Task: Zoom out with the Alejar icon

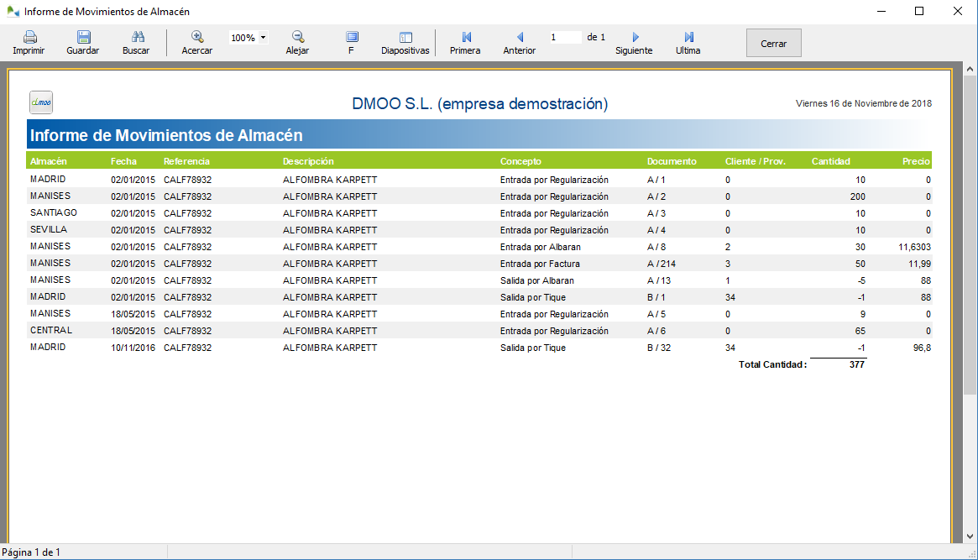Action: (x=296, y=42)
